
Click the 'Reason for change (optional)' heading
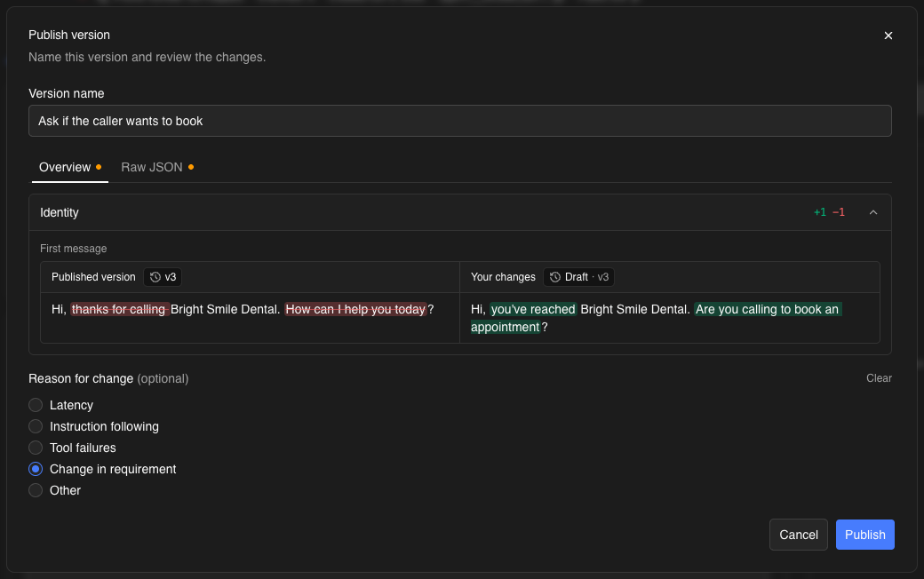click(x=108, y=378)
